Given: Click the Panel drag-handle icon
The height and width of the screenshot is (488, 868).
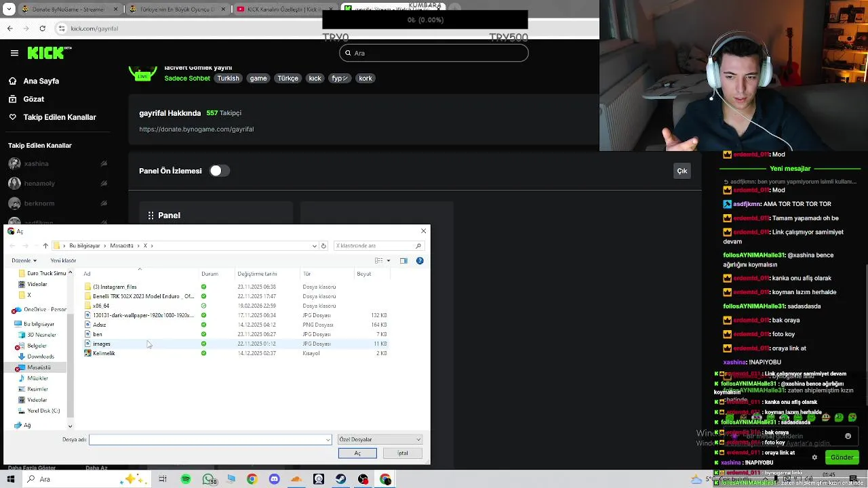Looking at the screenshot, I should tap(151, 216).
